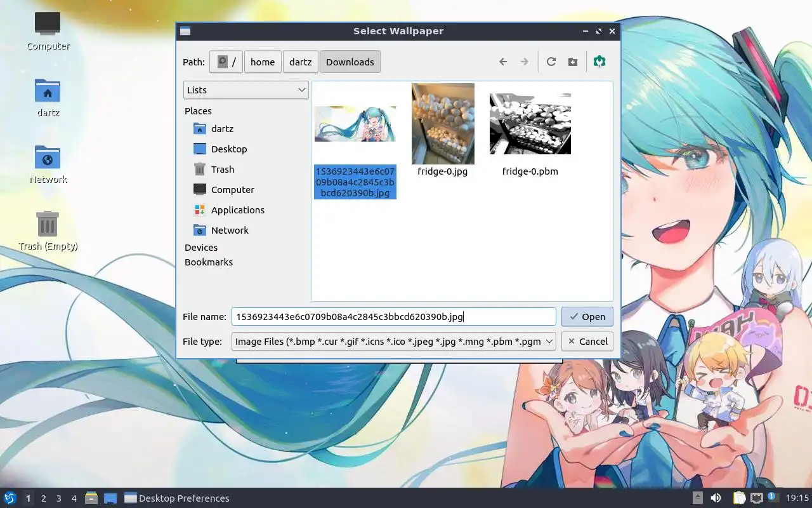Open the 'File type' image filter dropdown
The height and width of the screenshot is (508, 812).
[394, 342]
